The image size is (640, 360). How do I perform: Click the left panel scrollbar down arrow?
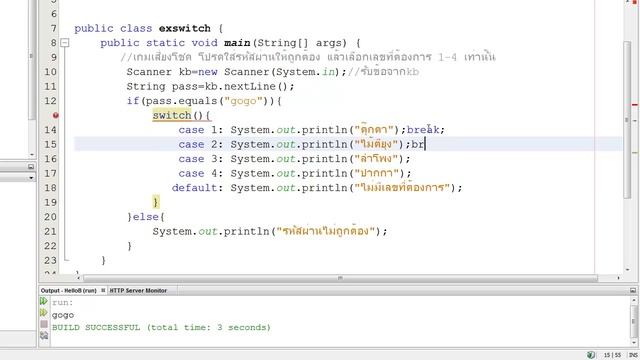pos(32,155)
